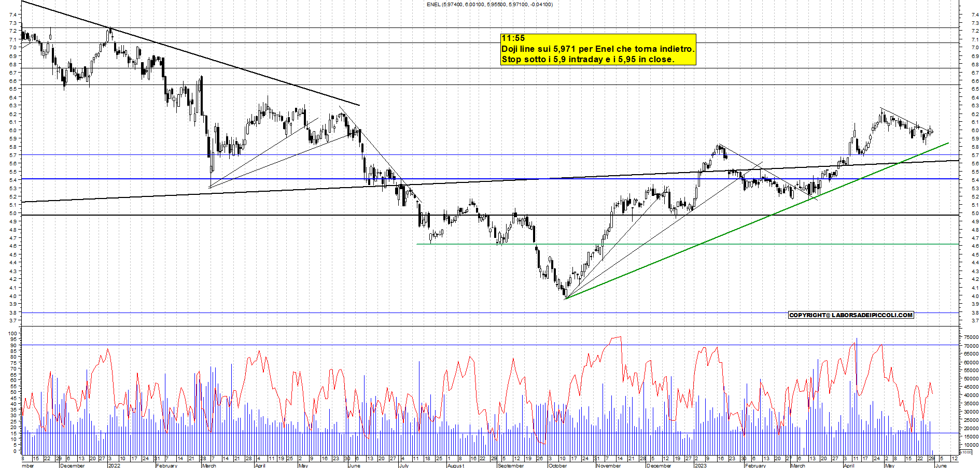Click the 50000 volume scale label
The width and height of the screenshot is (980, 468).
click(971, 379)
